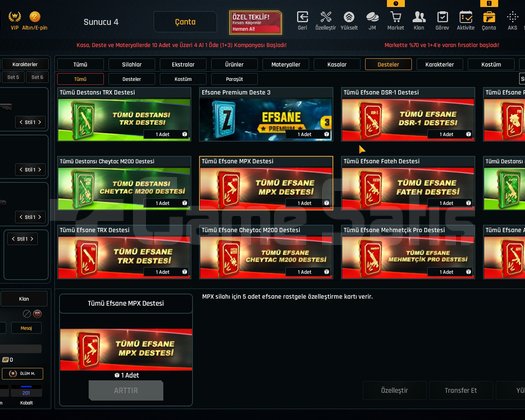Open the Market shopping cart icon
This screenshot has height=420, width=525.
point(395,17)
